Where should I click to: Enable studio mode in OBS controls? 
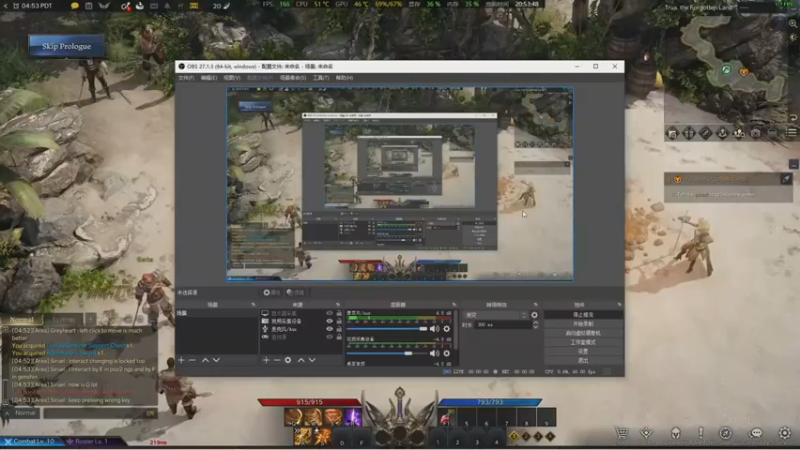click(x=583, y=342)
